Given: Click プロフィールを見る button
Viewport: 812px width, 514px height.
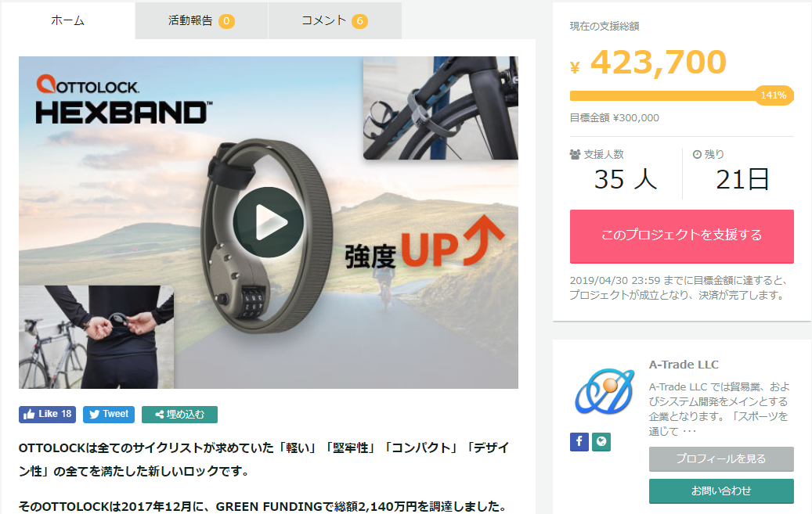Looking at the screenshot, I should click(x=721, y=458).
